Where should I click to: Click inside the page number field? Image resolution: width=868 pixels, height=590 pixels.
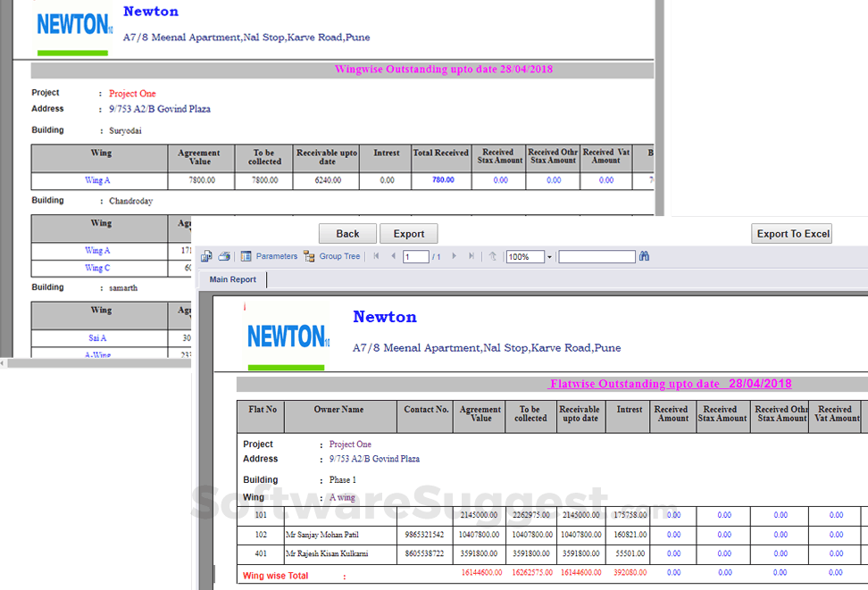pyautogui.click(x=414, y=256)
